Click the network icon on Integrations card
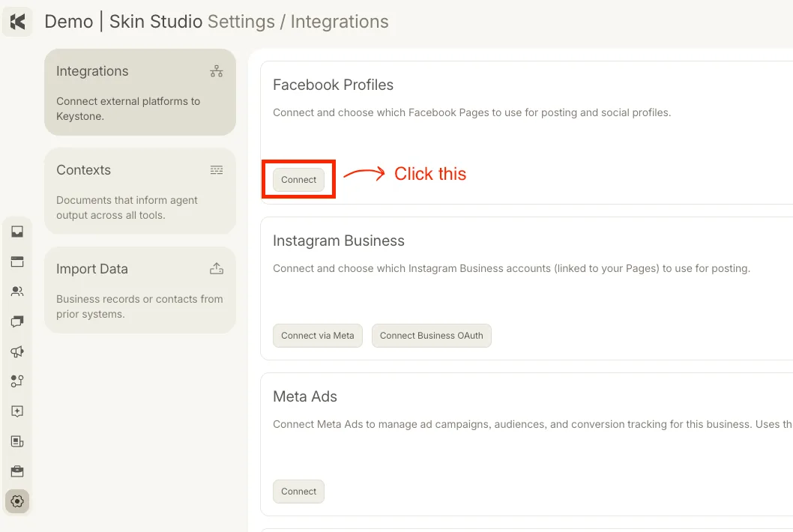The image size is (793, 532). (217, 71)
